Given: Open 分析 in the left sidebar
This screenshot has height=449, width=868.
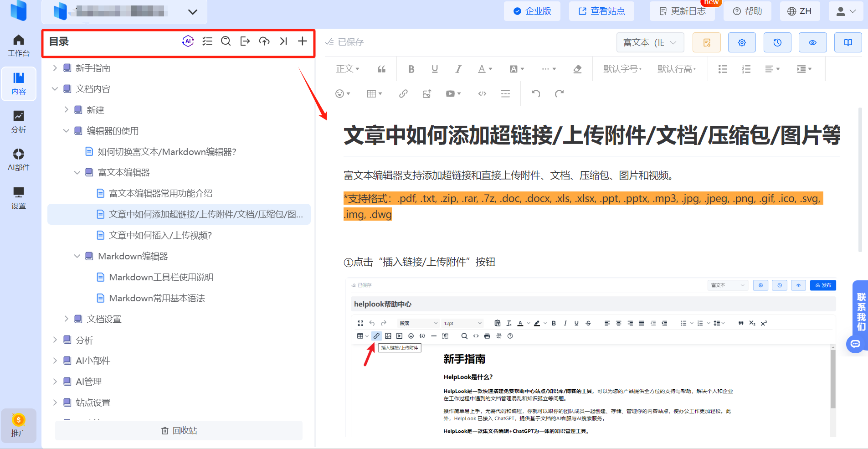Looking at the screenshot, I should [19, 122].
